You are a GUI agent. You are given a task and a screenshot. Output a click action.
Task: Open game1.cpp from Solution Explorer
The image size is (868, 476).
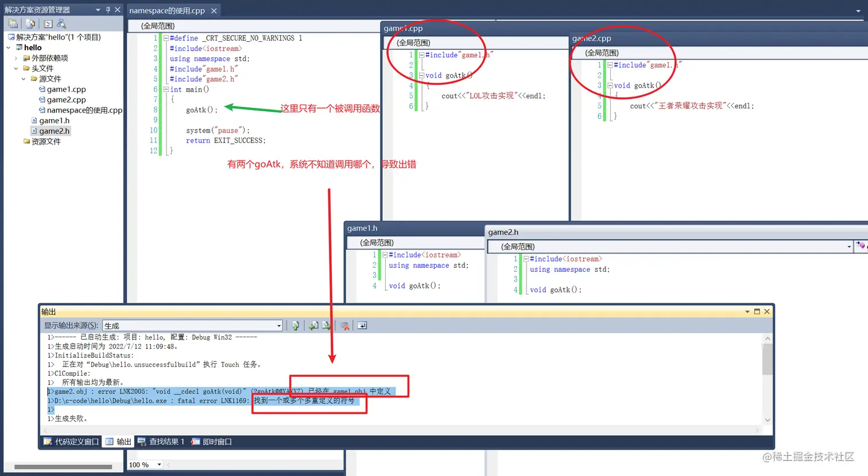click(x=67, y=89)
